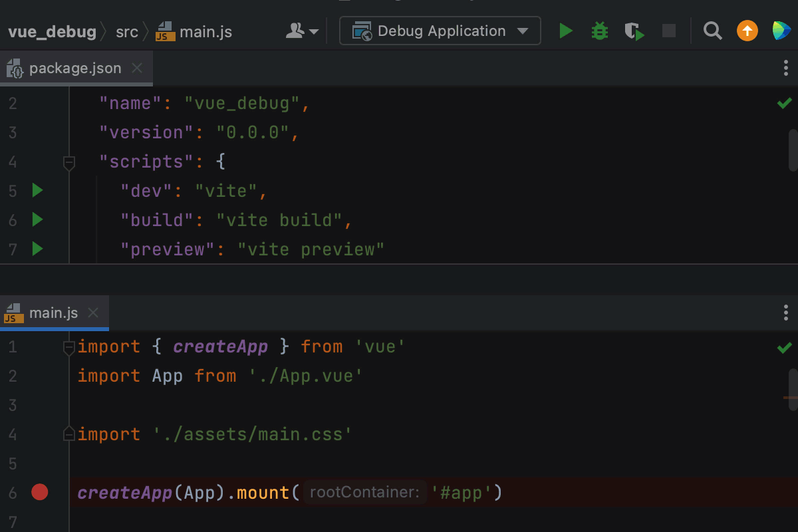Open the colorful JetBrains Space icon
The width and height of the screenshot is (798, 532).
click(781, 31)
